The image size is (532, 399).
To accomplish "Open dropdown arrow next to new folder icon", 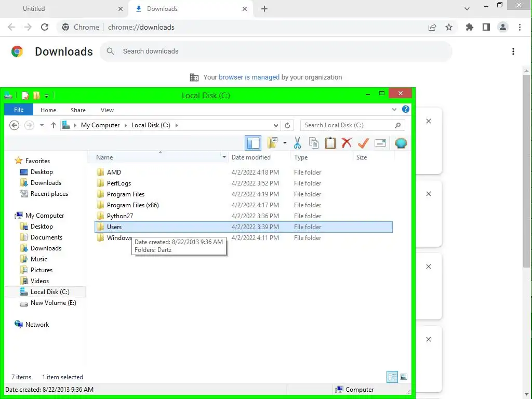I will [285, 143].
